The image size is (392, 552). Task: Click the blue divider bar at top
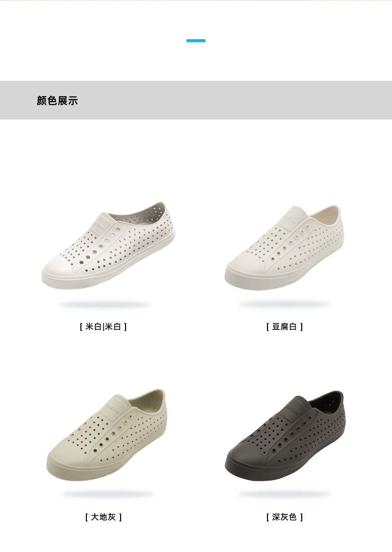[x=196, y=41]
